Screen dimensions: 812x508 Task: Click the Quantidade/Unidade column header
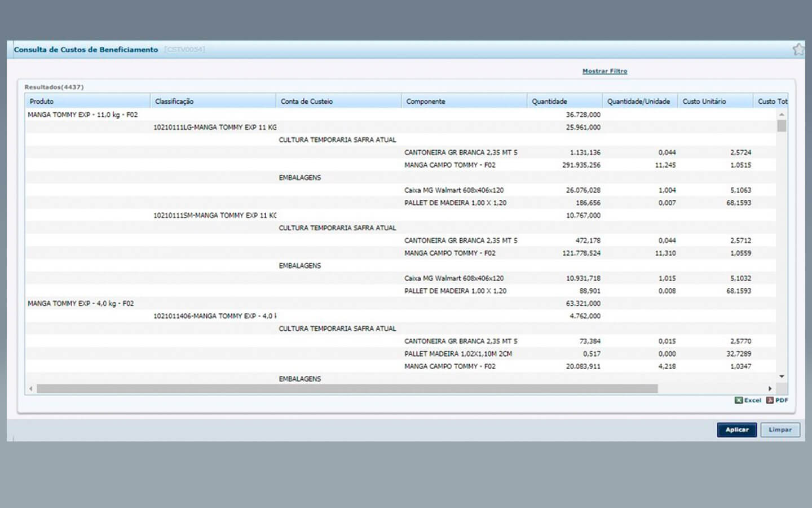(x=638, y=102)
